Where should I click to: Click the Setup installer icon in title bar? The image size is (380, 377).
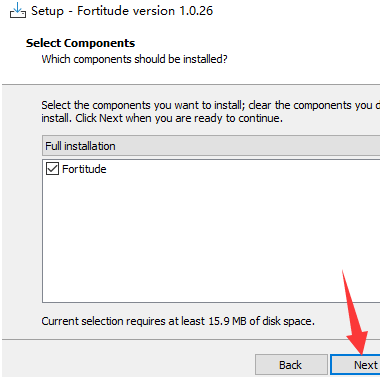[18, 11]
